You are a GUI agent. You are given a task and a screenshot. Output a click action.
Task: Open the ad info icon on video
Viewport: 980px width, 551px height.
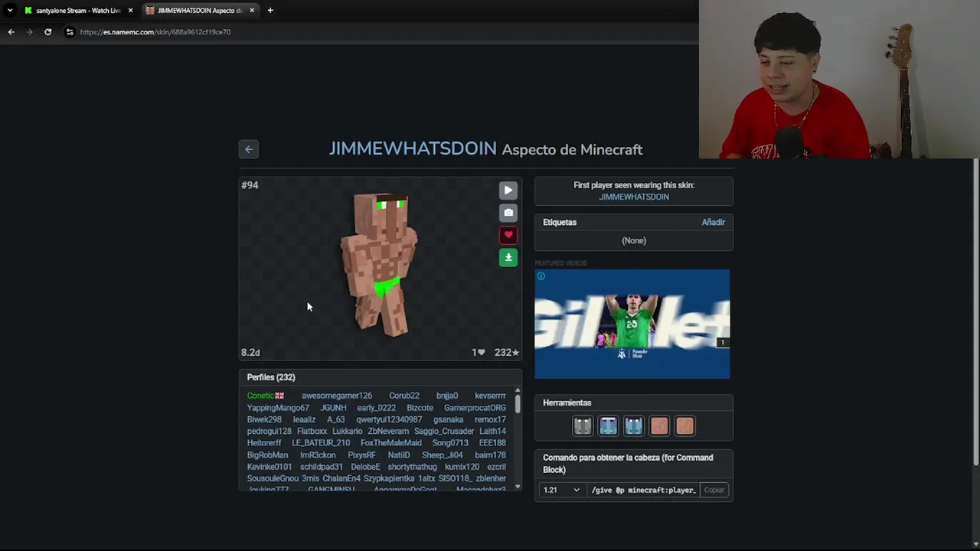pyautogui.click(x=541, y=276)
